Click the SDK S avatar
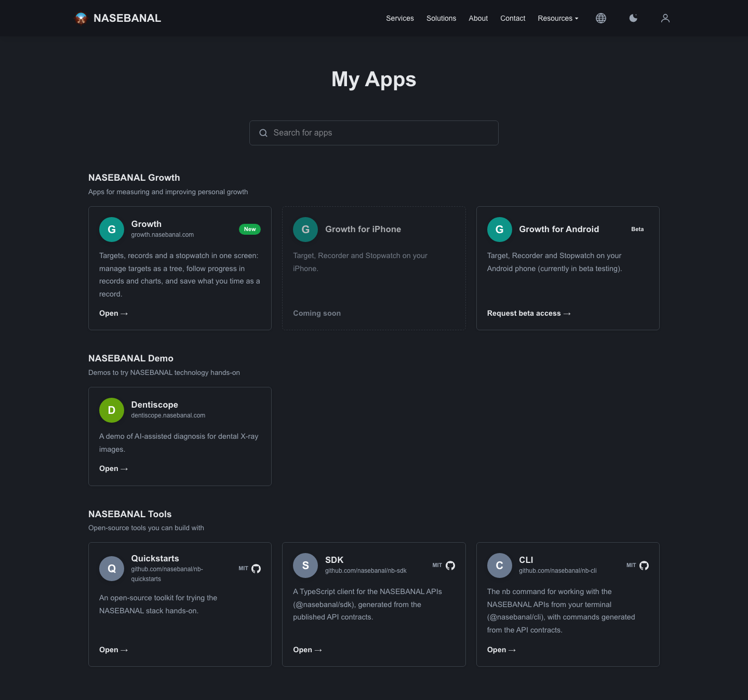 tap(305, 566)
